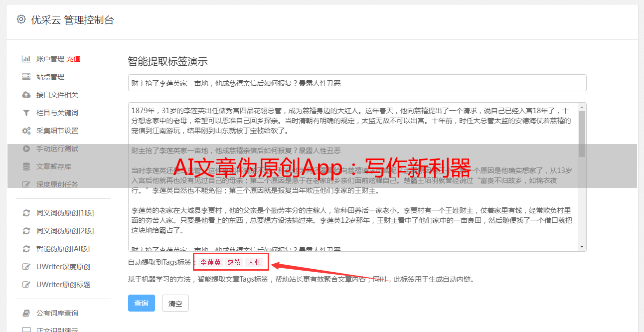Open 智能伪原创[AI版] tool
644x332 pixels.
pos(63,249)
